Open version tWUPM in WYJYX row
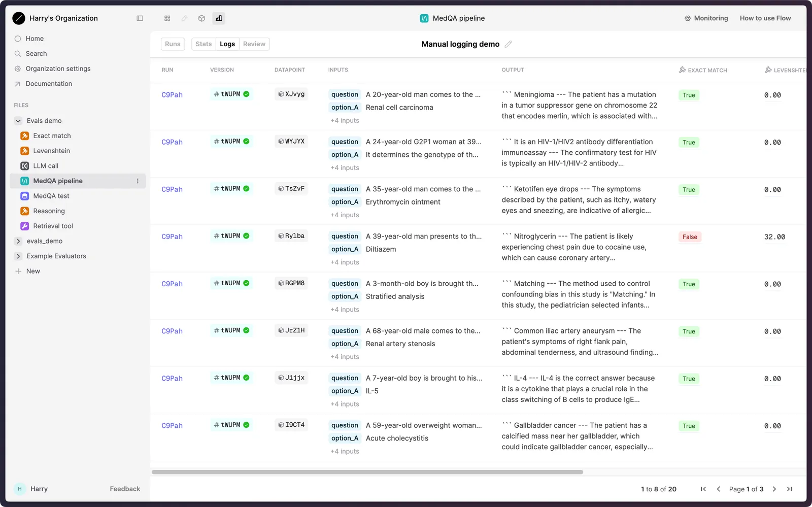Screen dimensions: 812x507 tap(231, 142)
